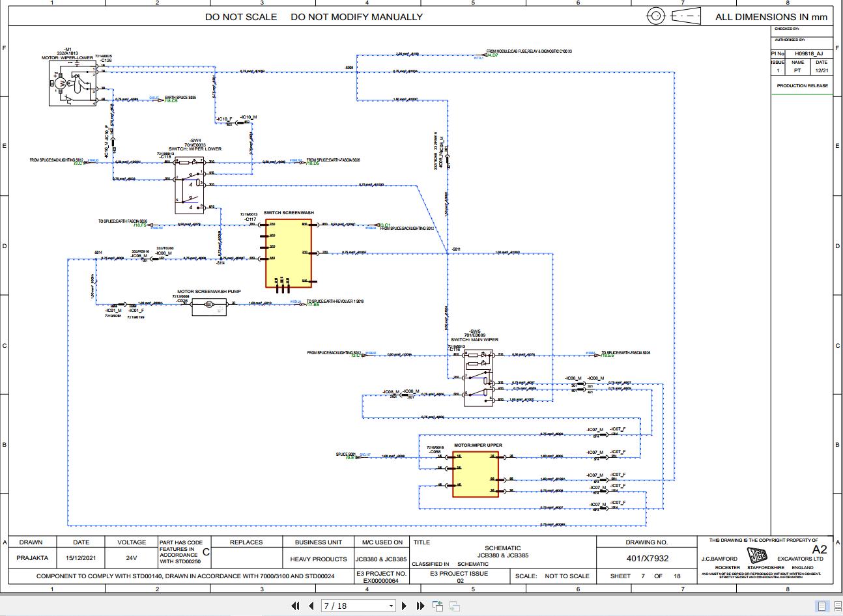Image resolution: width=843 pixels, height=616 pixels.
Task: Click the SWITCH: MAIN WIPER symbol
Action: pos(479,377)
